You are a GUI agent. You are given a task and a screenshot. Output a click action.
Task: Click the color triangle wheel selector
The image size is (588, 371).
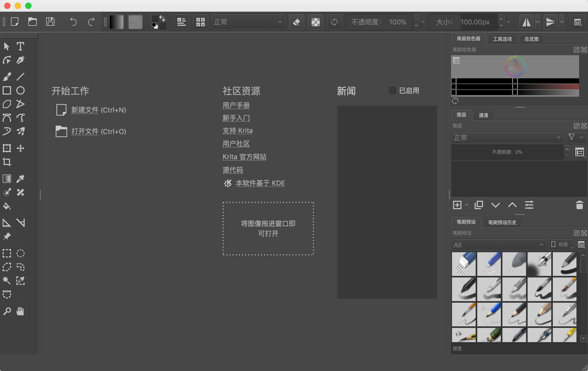[x=515, y=66]
